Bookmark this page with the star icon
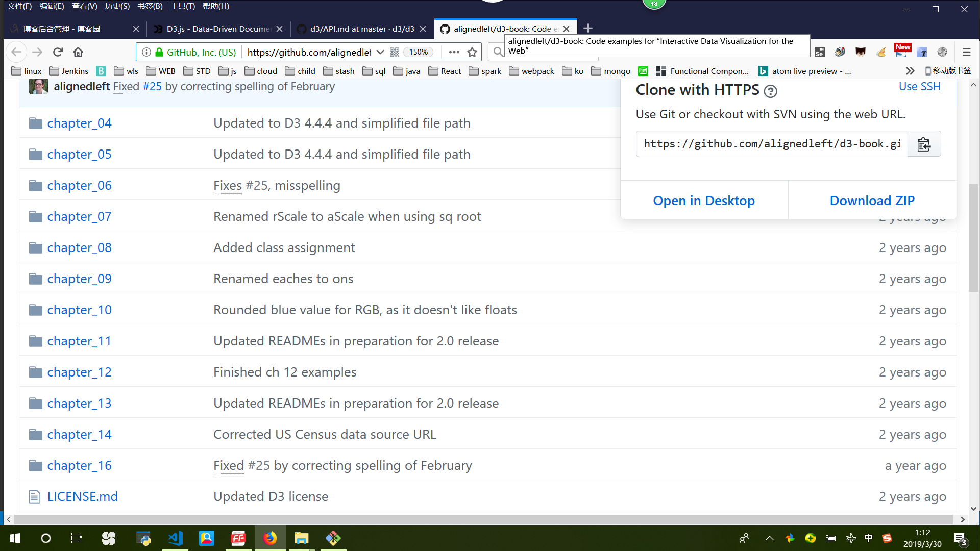 click(472, 52)
